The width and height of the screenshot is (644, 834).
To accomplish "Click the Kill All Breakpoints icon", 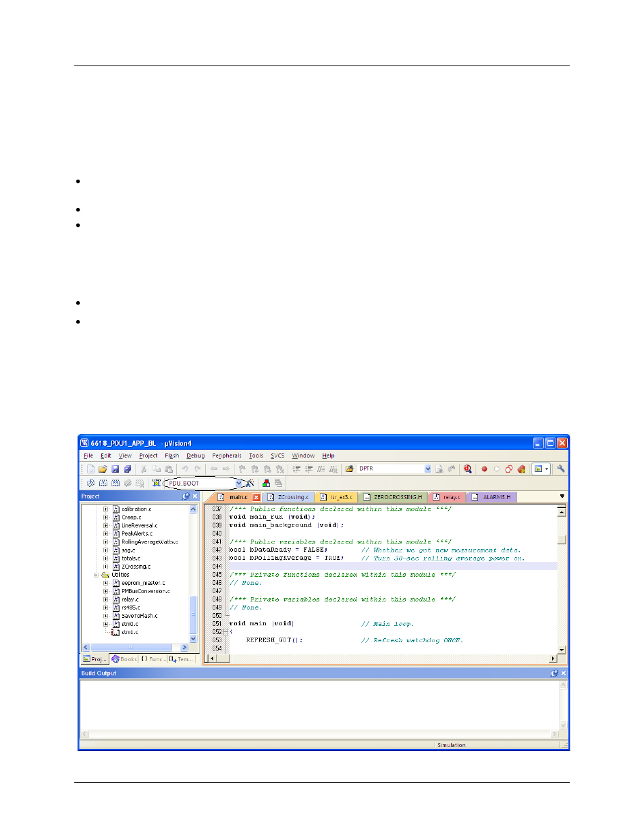I will pyautogui.click(x=521, y=469).
